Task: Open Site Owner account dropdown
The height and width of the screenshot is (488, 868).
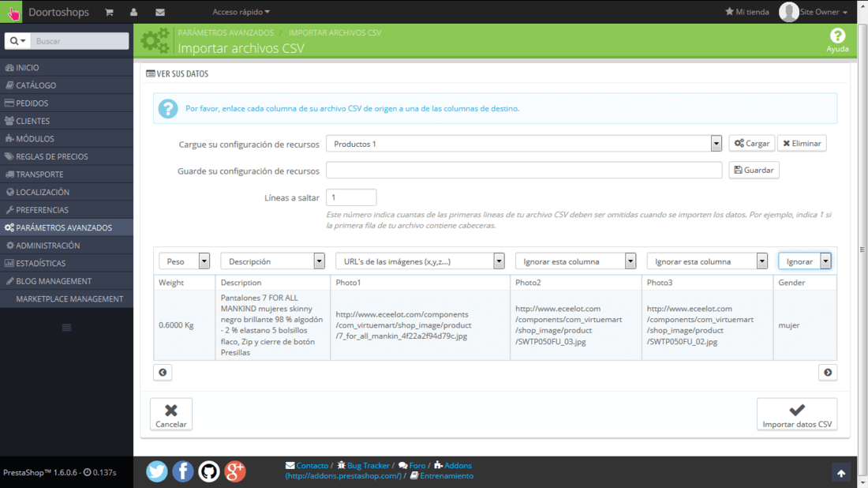Action: [x=823, y=12]
